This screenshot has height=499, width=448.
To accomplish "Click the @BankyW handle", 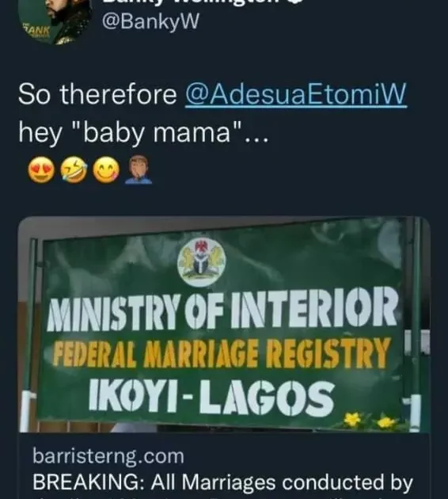I will coord(150,21).
